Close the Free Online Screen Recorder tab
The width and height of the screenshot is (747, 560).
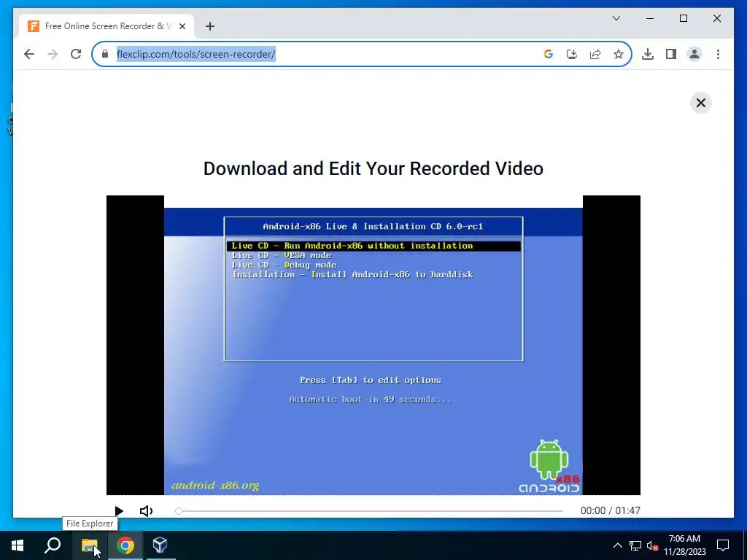pyautogui.click(x=182, y=26)
